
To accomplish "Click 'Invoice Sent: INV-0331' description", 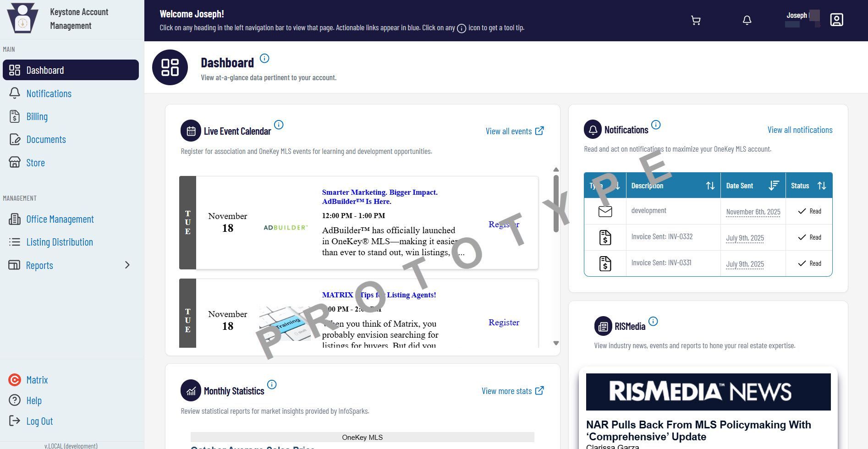I will coord(661,263).
